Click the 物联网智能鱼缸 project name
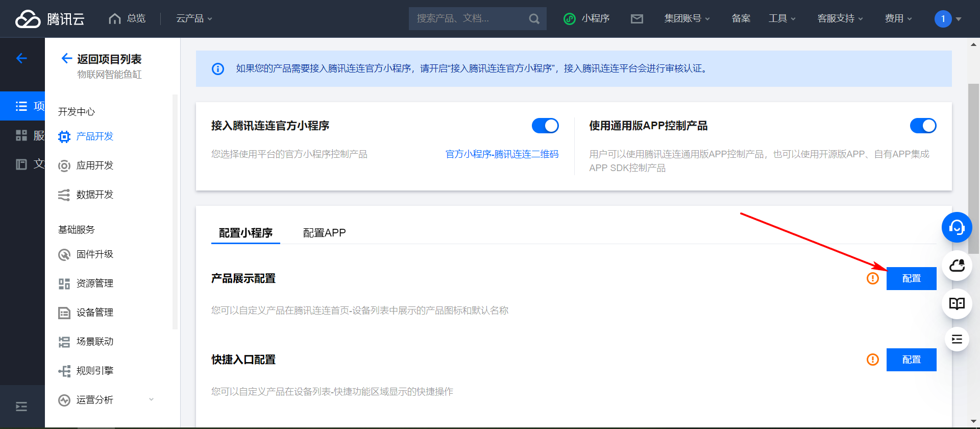This screenshot has width=980, height=429. click(x=109, y=75)
